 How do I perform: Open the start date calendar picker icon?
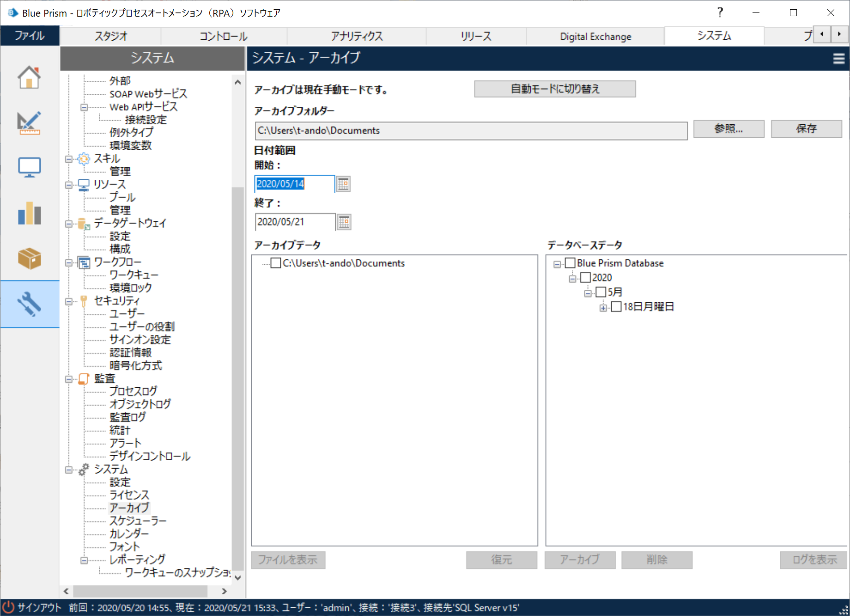pos(343,184)
